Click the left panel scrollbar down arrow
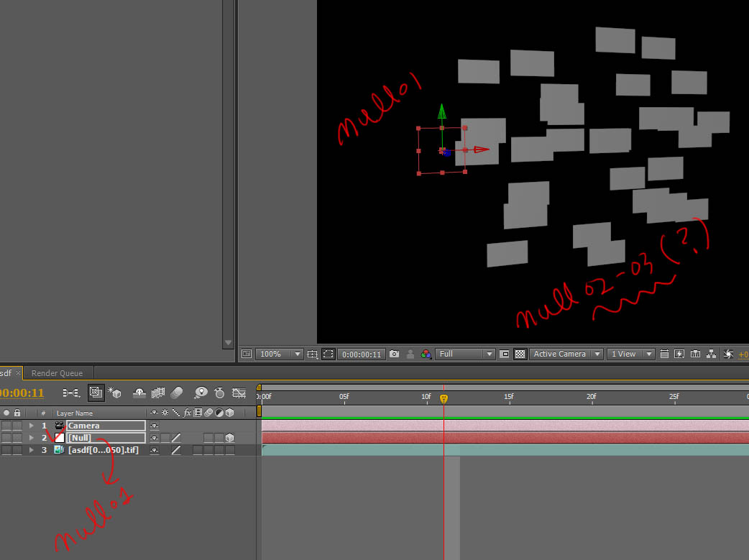Viewport: 749px width, 560px height. 229,343
